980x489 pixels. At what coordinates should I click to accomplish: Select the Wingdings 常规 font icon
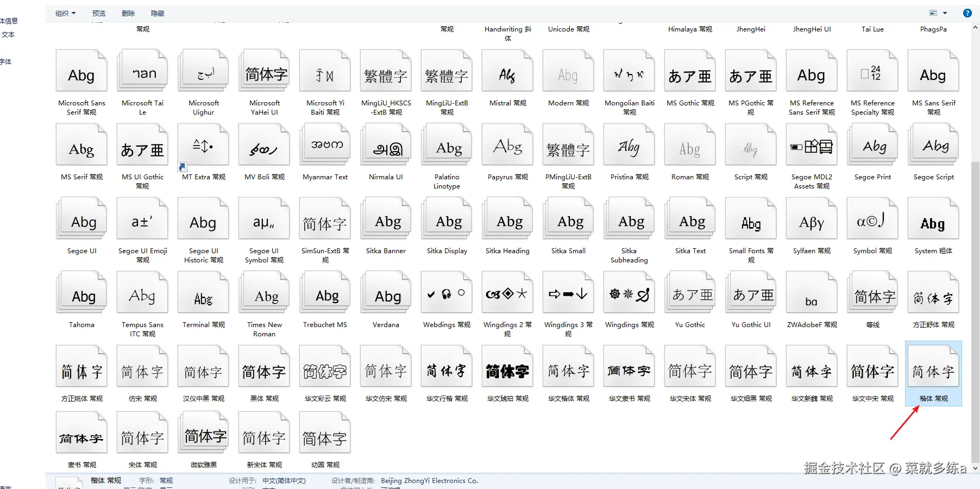(x=629, y=292)
